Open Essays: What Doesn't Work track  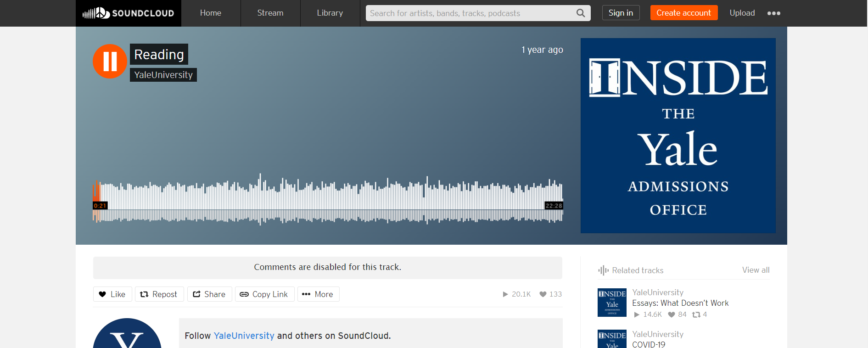tap(680, 303)
